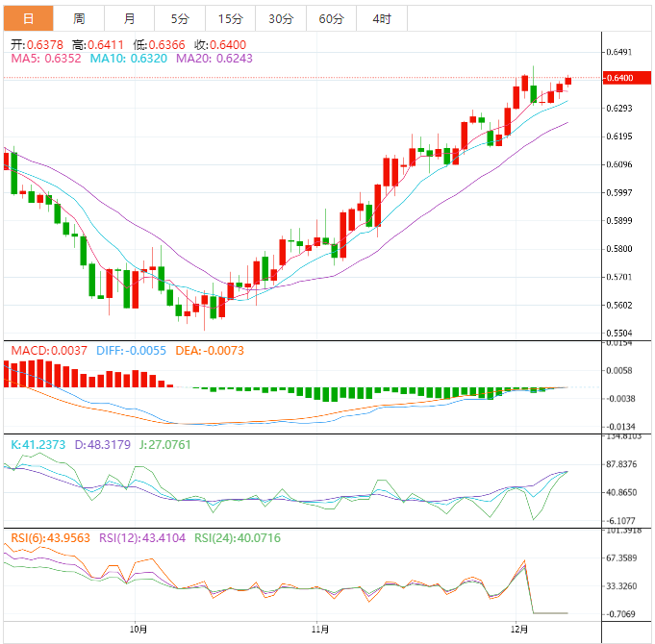The image size is (655, 644).
Task: Select the 15分 interval tab
Action: pos(230,19)
